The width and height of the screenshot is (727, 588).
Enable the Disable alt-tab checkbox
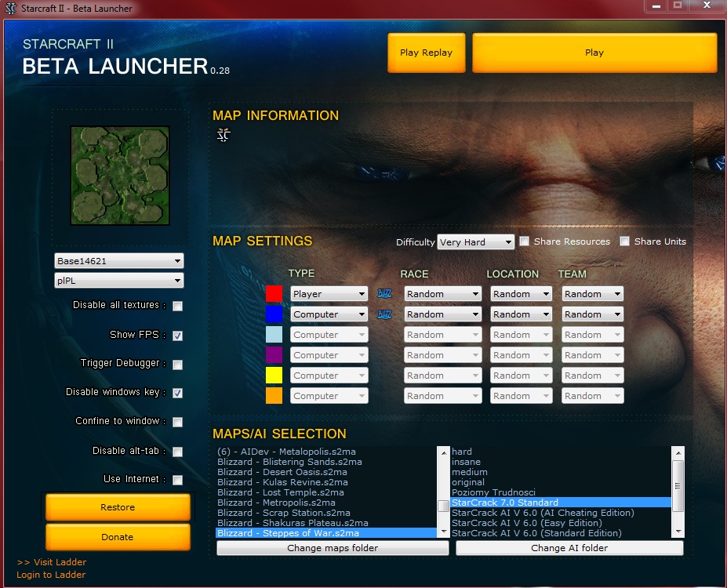[x=177, y=452]
